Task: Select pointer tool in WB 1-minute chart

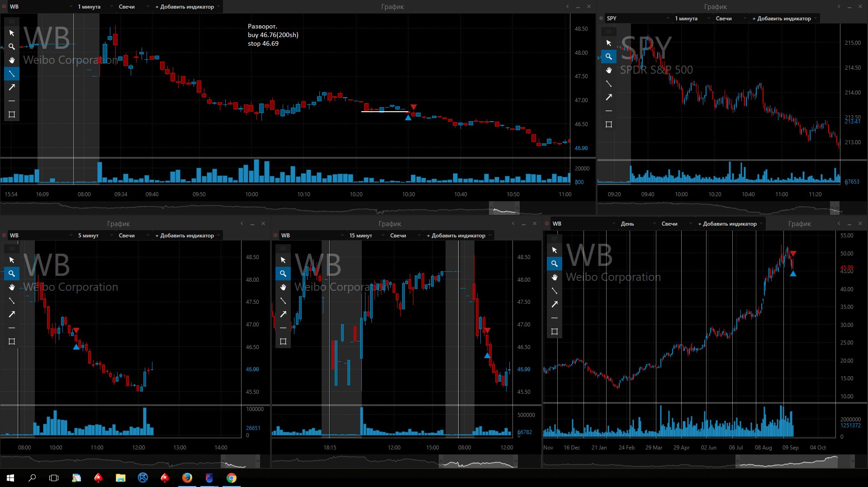Action: click(12, 33)
